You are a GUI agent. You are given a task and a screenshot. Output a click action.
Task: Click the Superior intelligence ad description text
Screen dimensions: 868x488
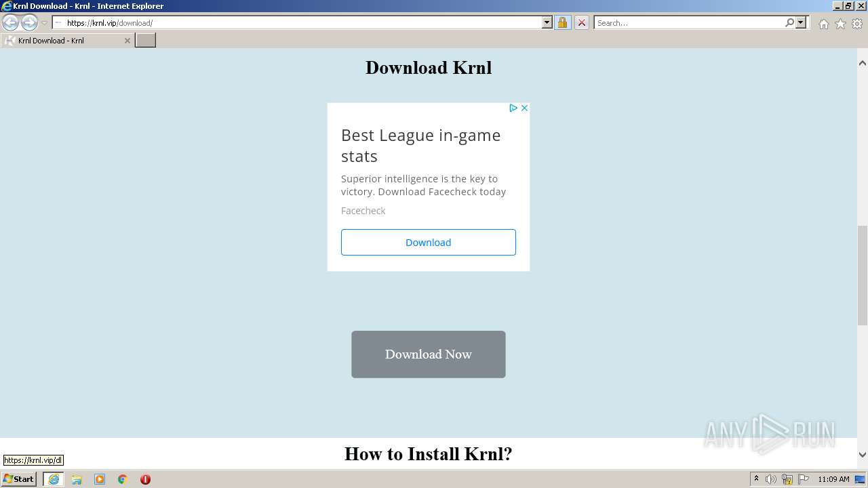[x=424, y=185]
